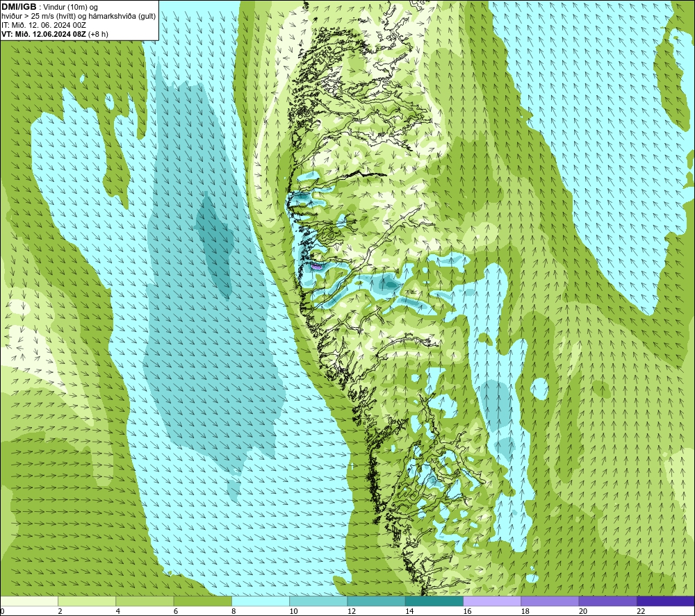This screenshot has height=616, width=695.
Task: Pick the dark indigo swatch above 22 m/s
Action: (666, 601)
